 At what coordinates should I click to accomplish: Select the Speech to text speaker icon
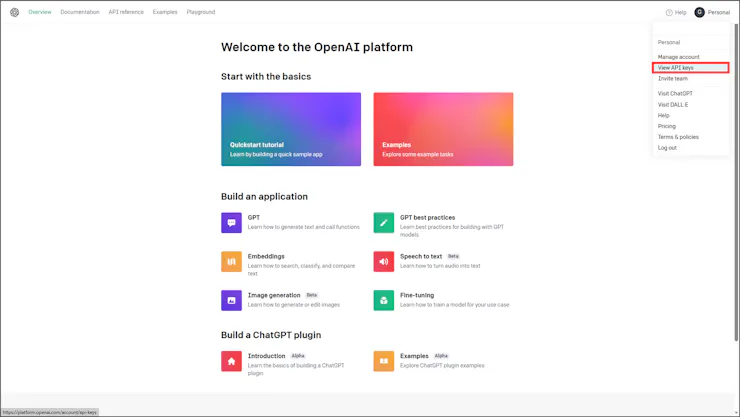click(x=384, y=261)
